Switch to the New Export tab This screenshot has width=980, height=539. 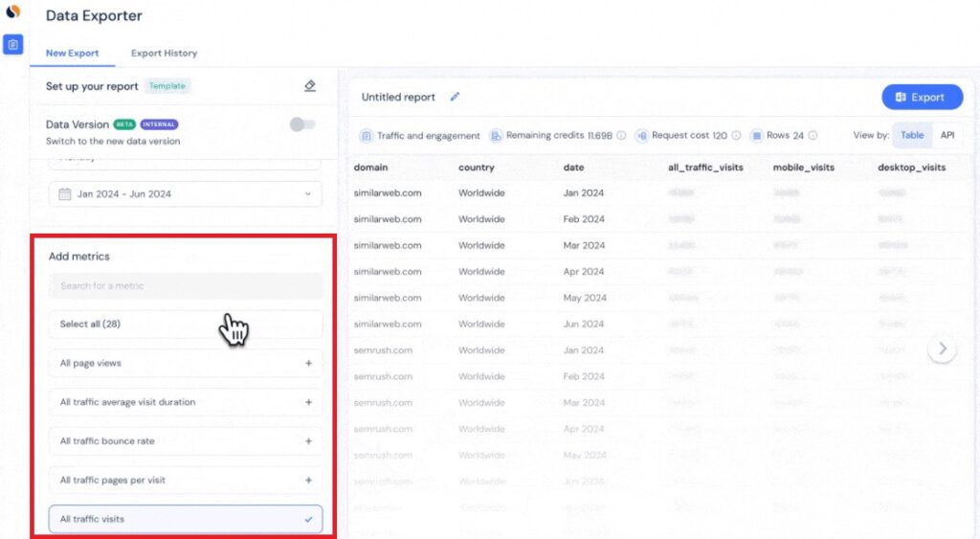[72, 54]
